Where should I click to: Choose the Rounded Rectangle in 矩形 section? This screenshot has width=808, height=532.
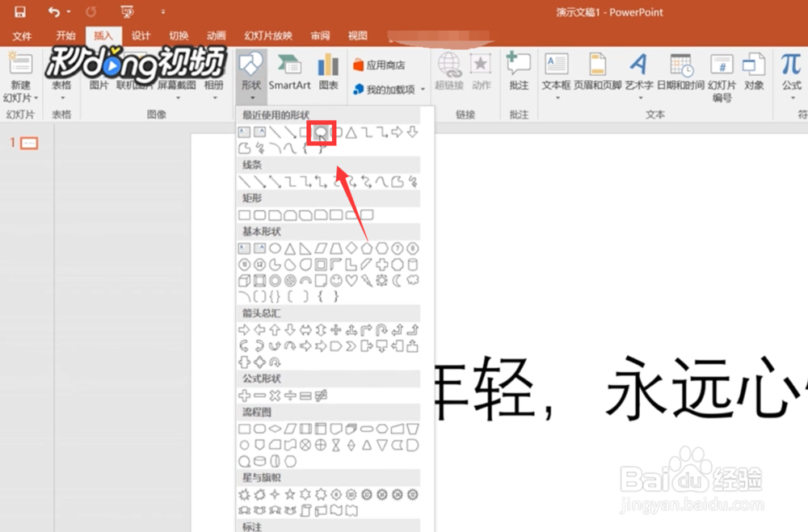(259, 215)
